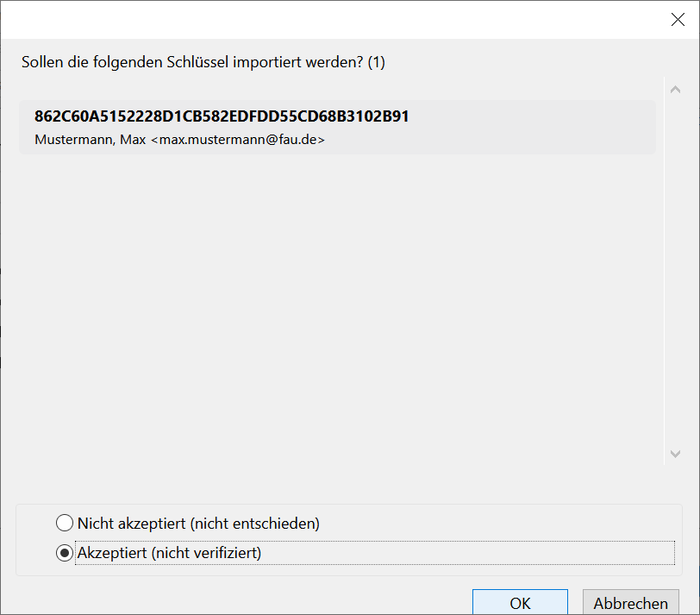Select 'Nicht akzeptiert (nicht entschieden)' radio button

[65, 523]
